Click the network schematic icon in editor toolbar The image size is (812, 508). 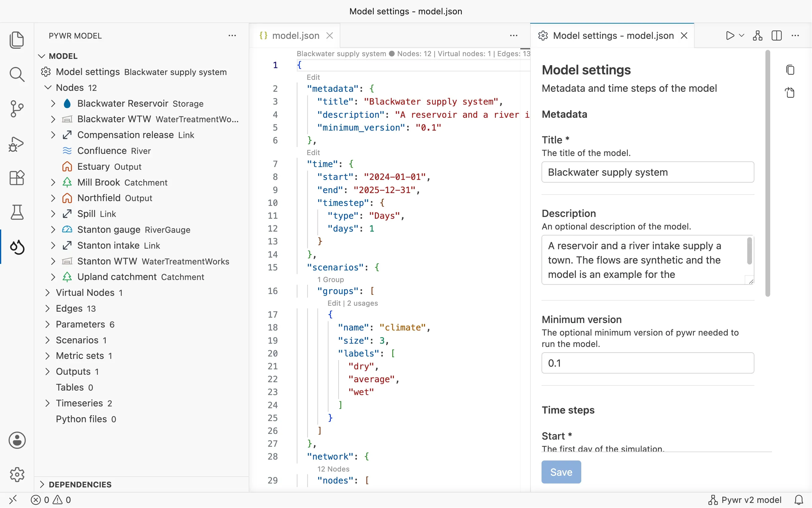[758, 36]
